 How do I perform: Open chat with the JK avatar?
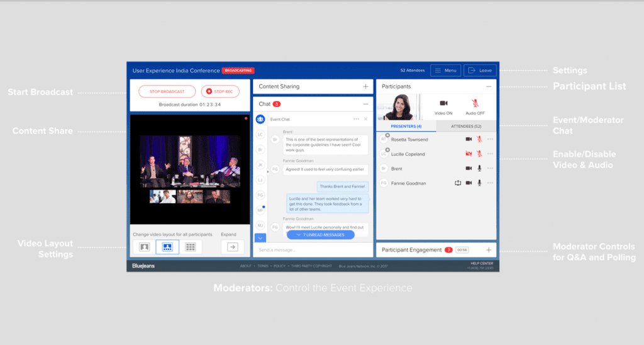(260, 165)
